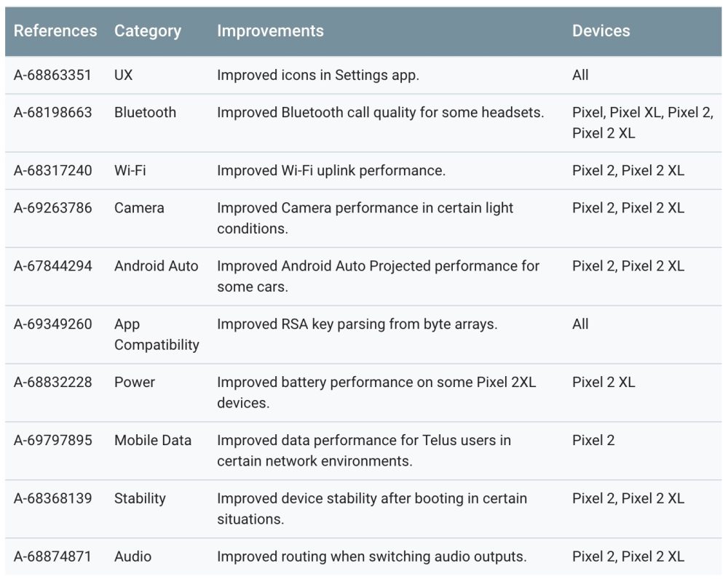The image size is (728, 579).
Task: Click the References column header
Action: [x=55, y=31]
